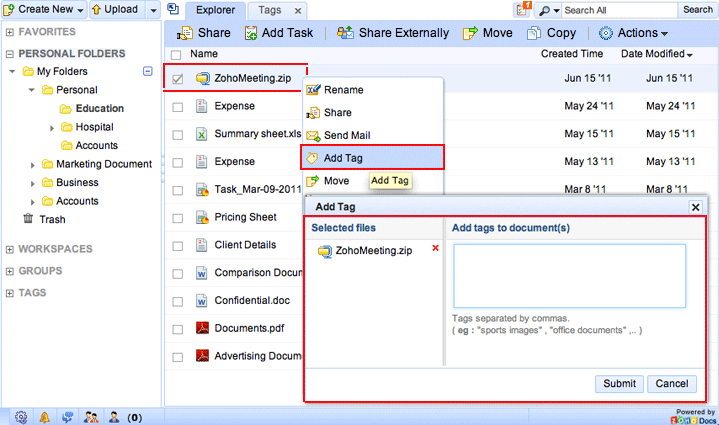Click the chat bubbles icon in status bar

(67, 417)
